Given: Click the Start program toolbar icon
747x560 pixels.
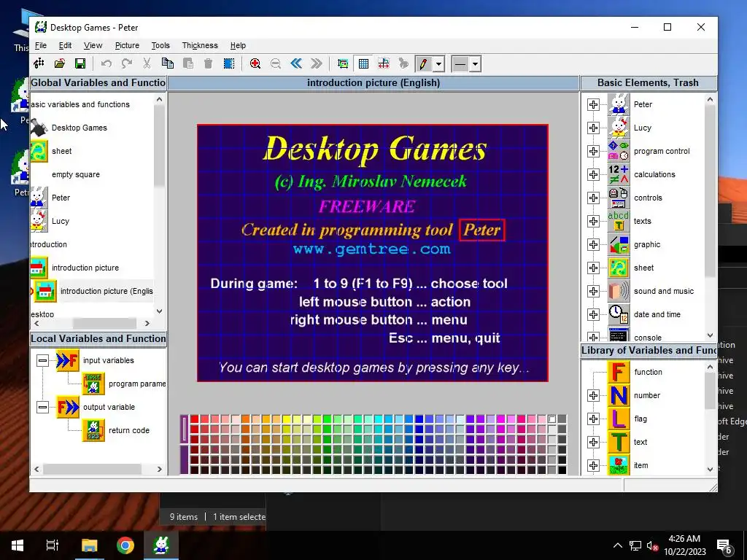Looking at the screenshot, I should (39, 63).
